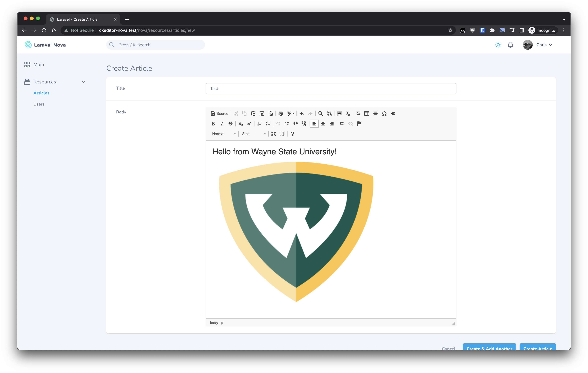Open the Find magnifier tool

[320, 113]
